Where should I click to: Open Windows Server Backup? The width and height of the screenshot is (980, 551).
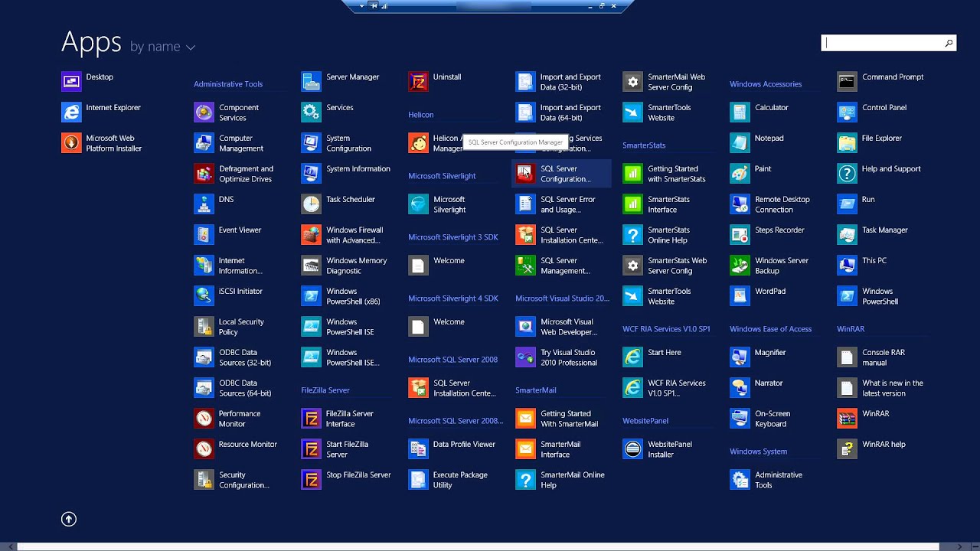click(x=770, y=266)
